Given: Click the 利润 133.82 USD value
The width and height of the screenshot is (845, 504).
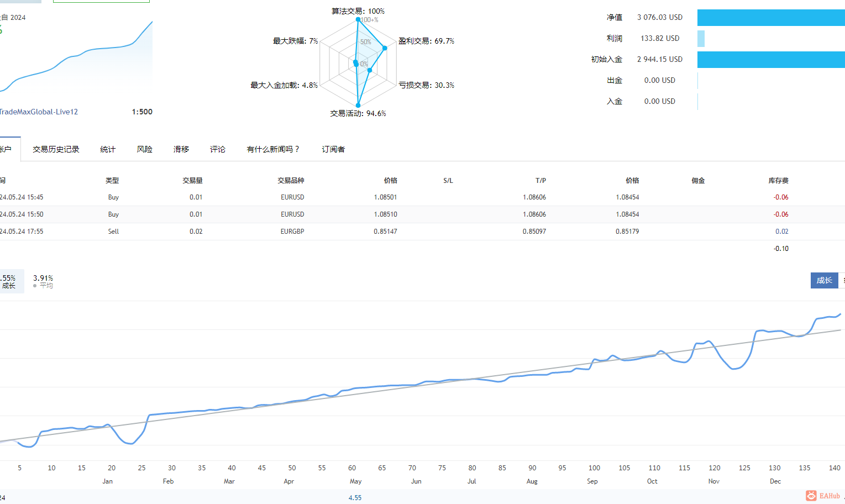Looking at the screenshot, I should [x=660, y=38].
